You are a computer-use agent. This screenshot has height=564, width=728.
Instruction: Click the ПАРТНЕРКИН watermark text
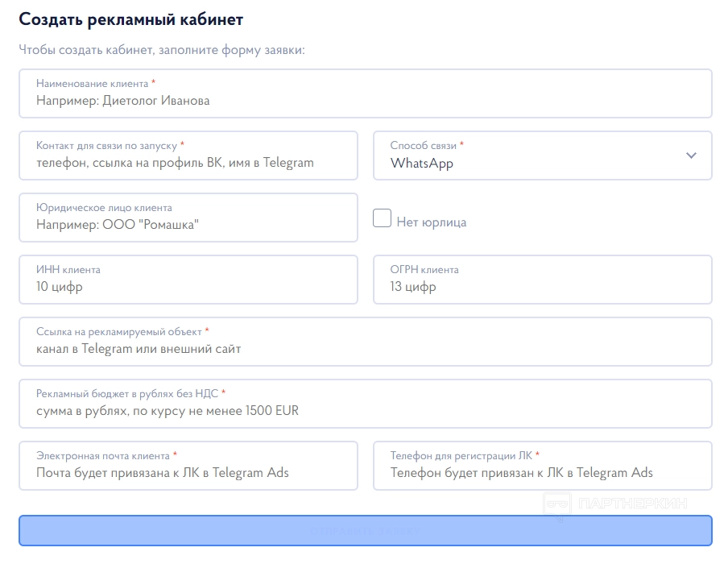click(x=633, y=504)
